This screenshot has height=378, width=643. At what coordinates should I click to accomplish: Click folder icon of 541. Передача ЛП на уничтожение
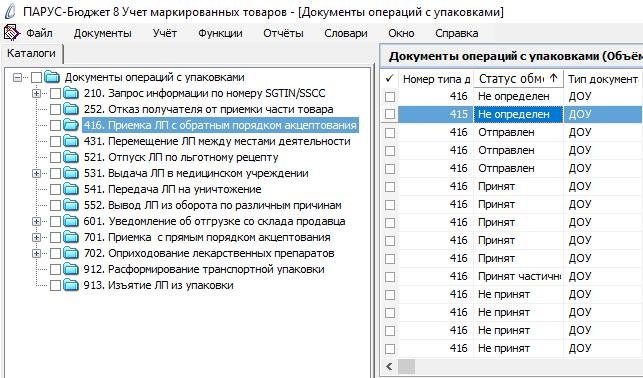[71, 189]
